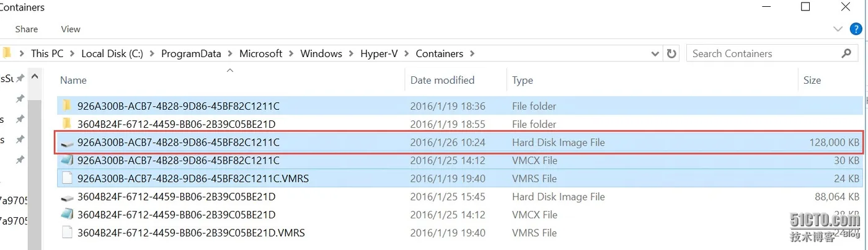The width and height of the screenshot is (868, 250).
Task: Click the 3604B24F.VMRS blank file icon
Action: (x=67, y=233)
